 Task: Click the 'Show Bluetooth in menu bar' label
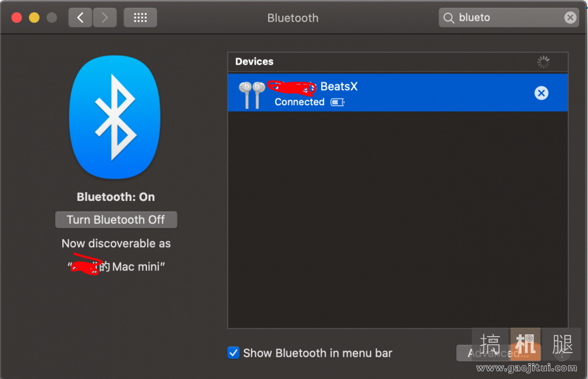318,353
